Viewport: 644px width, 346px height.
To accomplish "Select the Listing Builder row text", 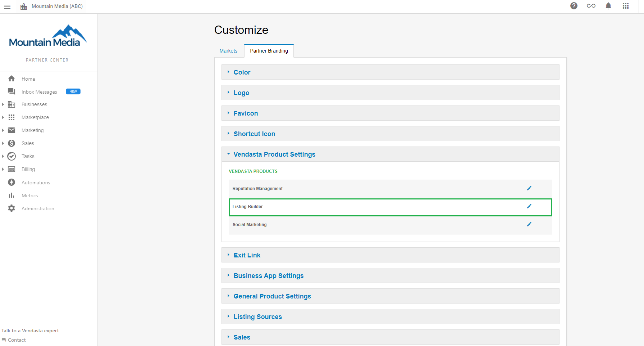I will coord(247,207).
